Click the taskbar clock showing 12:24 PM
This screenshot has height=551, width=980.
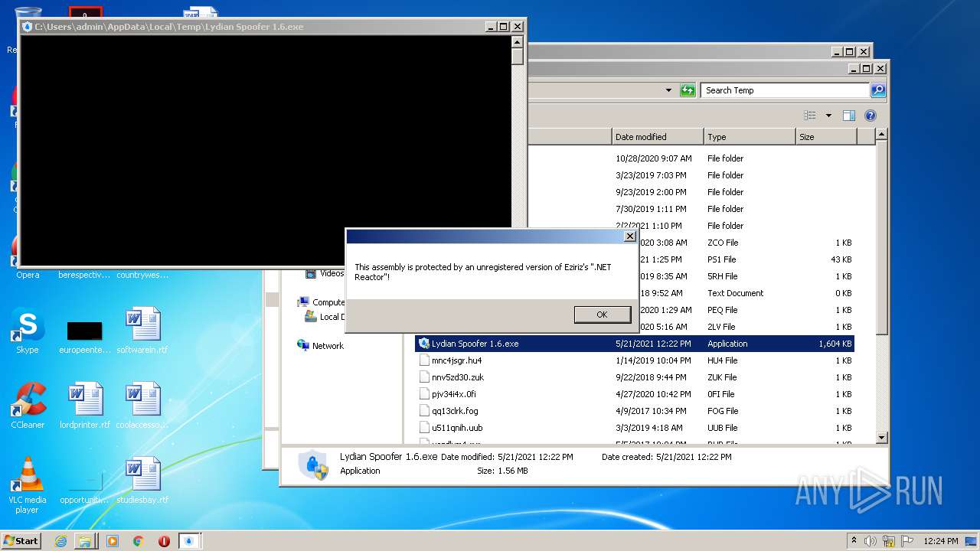pyautogui.click(x=940, y=540)
